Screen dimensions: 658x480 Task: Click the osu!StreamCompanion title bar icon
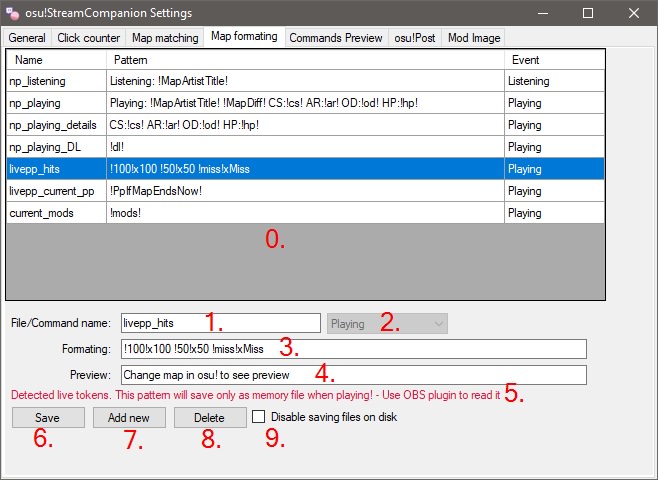point(13,13)
